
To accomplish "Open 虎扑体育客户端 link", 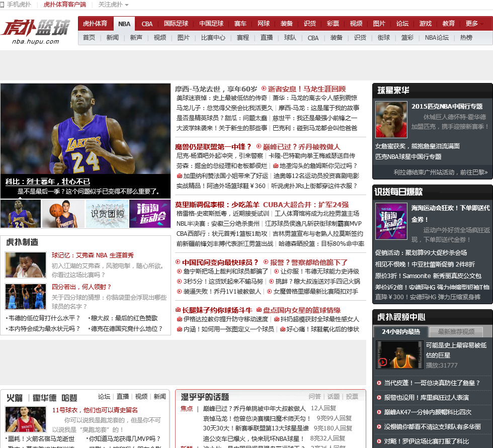I will pos(65,5).
